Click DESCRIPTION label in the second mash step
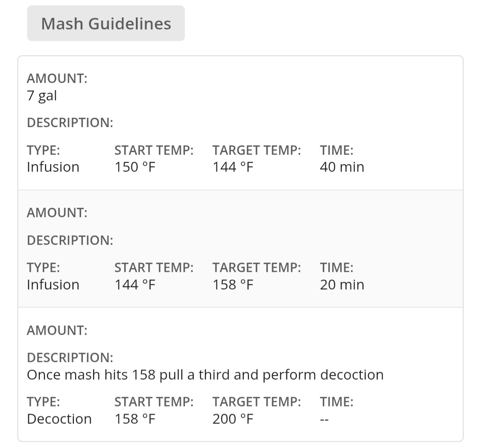Image resolution: width=481 pixels, height=448 pixels. tap(70, 240)
